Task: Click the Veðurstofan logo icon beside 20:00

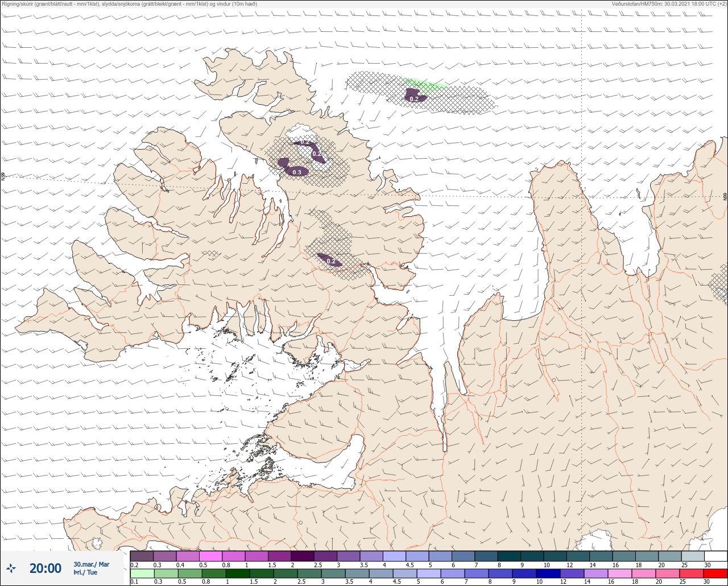Action: pos(11,568)
